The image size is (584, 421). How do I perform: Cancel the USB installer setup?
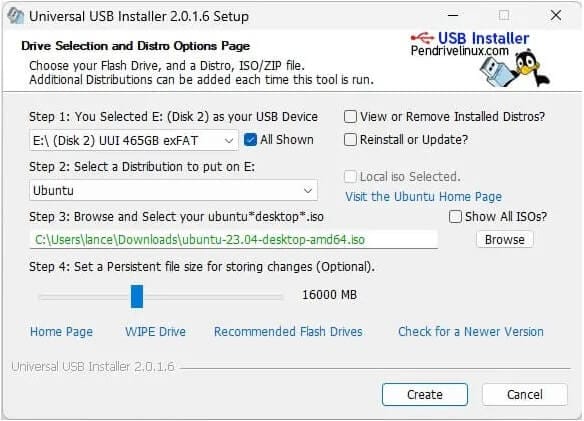[x=525, y=394]
